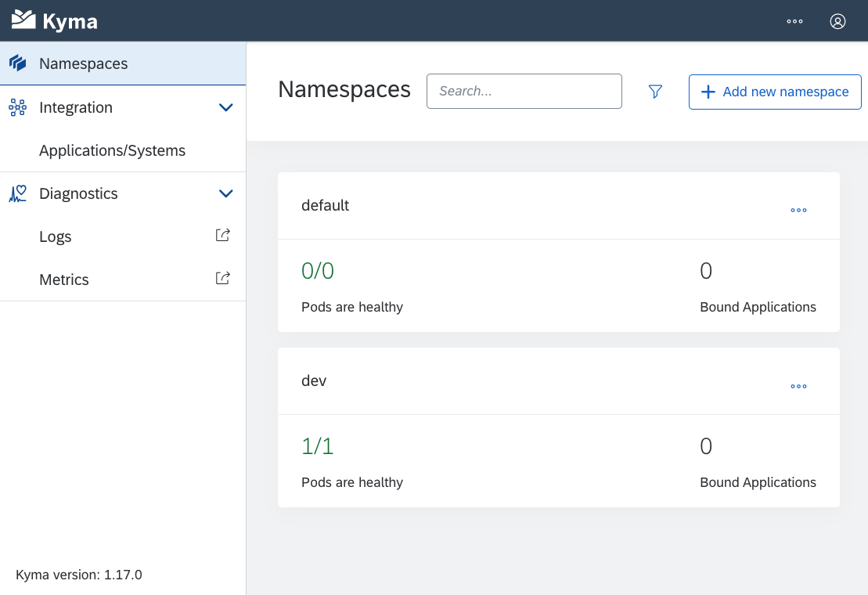868x595 pixels.
Task: Open actions menu for default namespace
Action: [798, 210]
